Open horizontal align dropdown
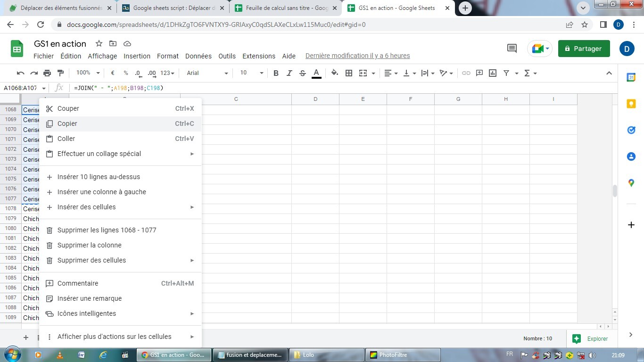This screenshot has height=362, width=644. coord(391,73)
